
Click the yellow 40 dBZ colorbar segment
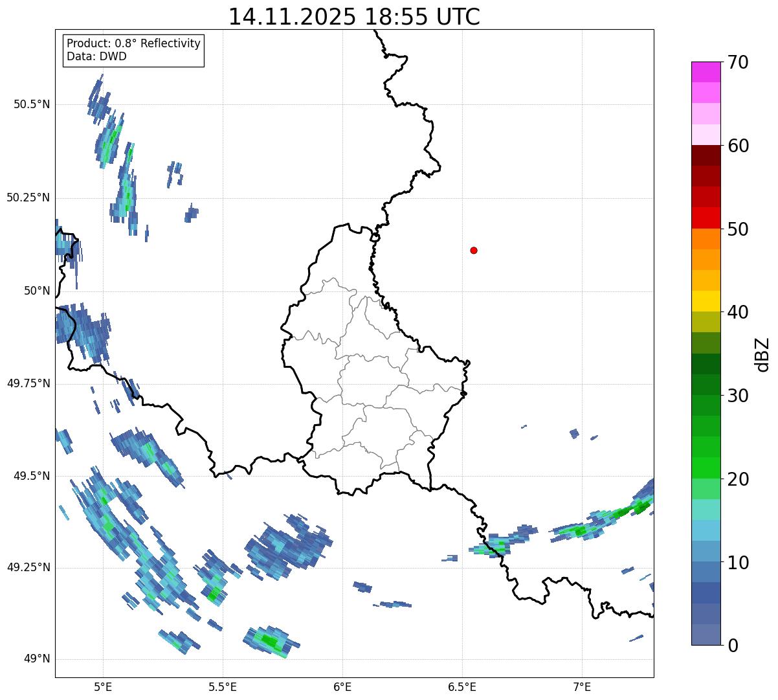click(x=706, y=301)
